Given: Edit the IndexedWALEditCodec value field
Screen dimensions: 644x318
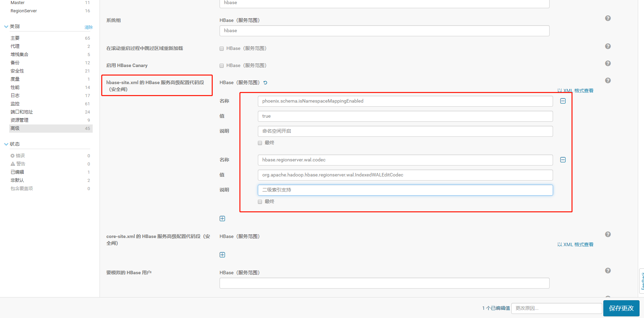Looking at the screenshot, I should pos(405,175).
